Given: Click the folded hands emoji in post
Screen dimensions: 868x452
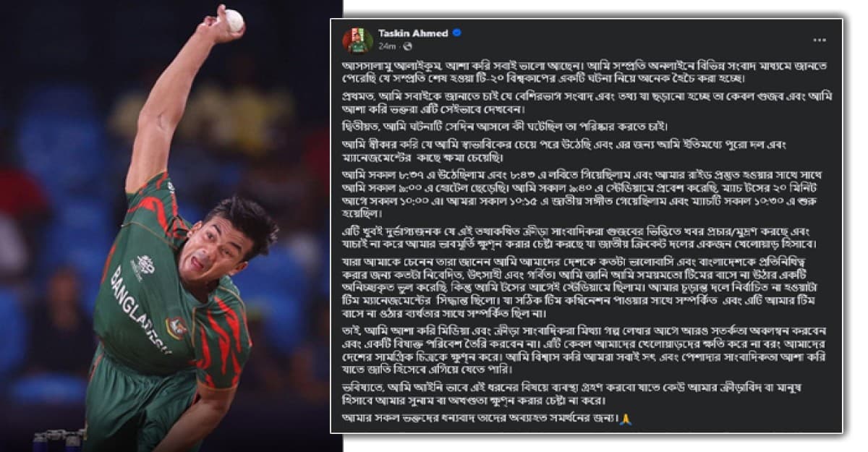Looking at the screenshot, I should tap(625, 419).
